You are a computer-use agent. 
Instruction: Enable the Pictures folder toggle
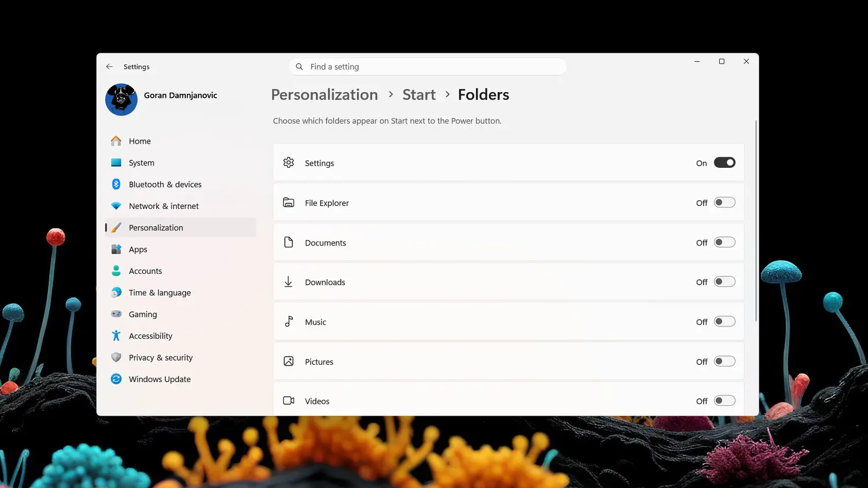coord(724,361)
